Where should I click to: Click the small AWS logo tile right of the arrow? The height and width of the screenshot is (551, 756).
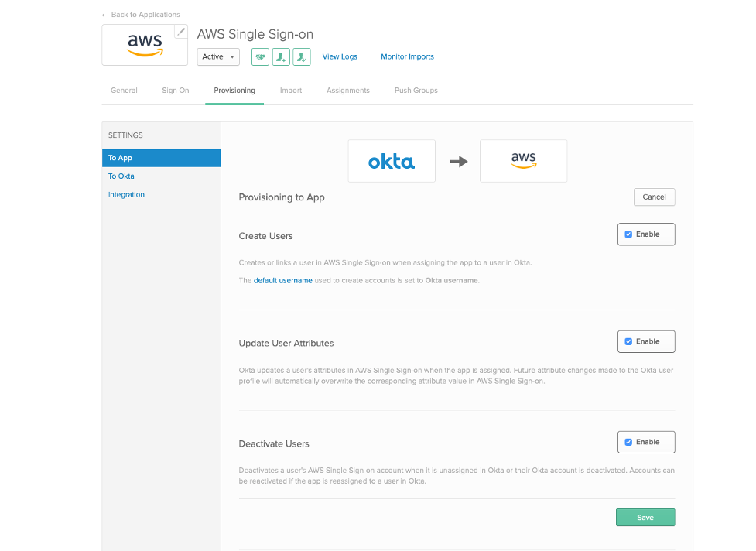pyautogui.click(x=524, y=161)
